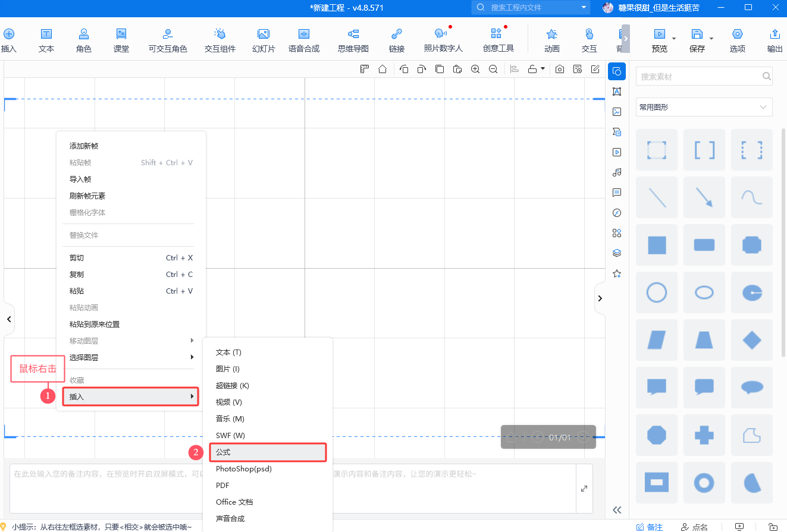Open the music panel in right sidebar
This screenshot has height=532, width=787.
(617, 172)
